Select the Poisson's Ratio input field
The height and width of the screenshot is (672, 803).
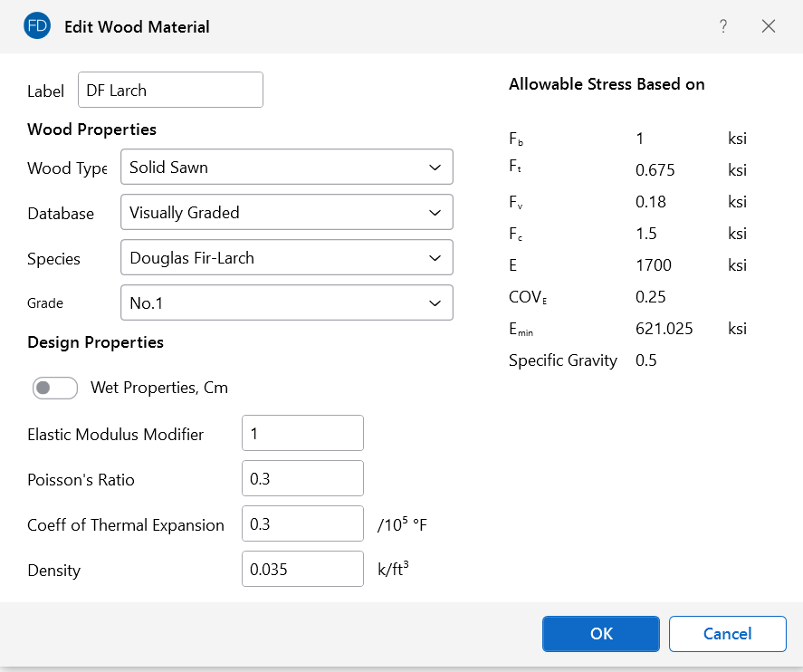point(302,479)
